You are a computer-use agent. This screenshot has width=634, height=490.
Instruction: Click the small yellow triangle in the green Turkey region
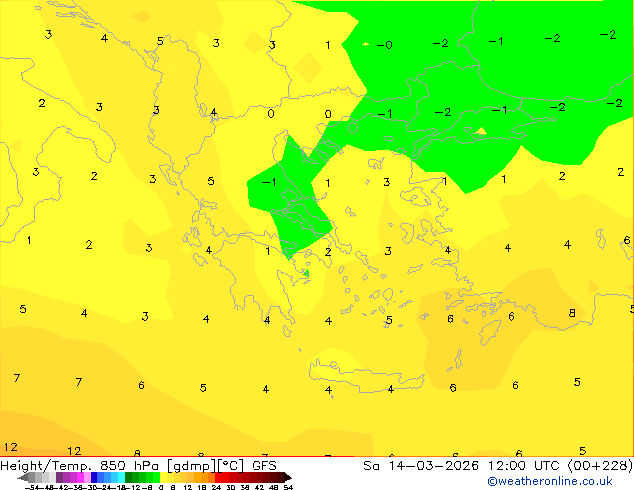click(x=481, y=131)
